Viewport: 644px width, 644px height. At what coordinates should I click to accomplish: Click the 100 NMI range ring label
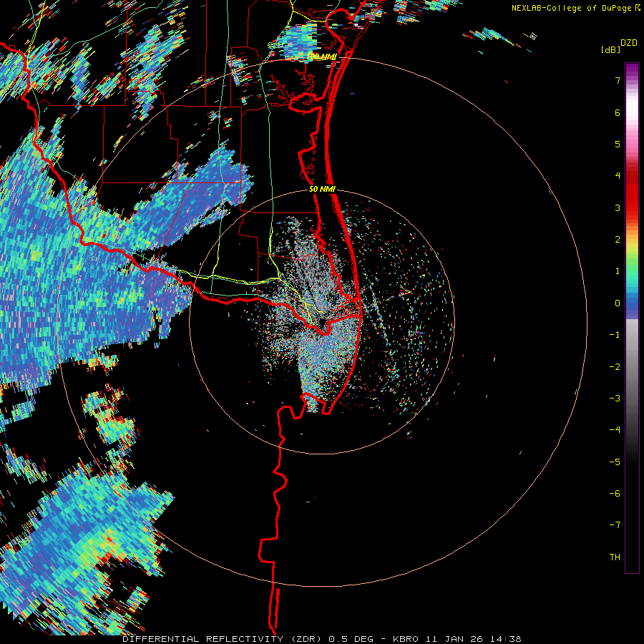click(321, 57)
